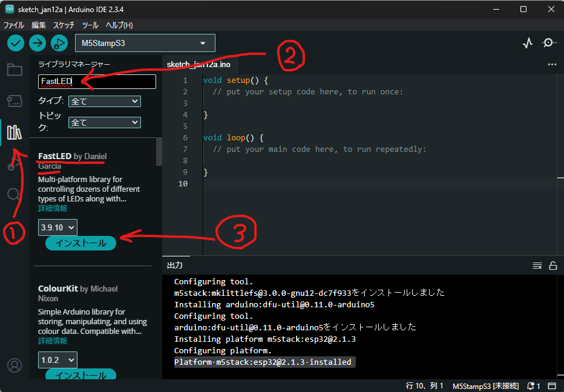Screen dimensions: 564x392
Task: Click the M5StampS3 [未接続] status bar entry
Action: click(x=485, y=386)
